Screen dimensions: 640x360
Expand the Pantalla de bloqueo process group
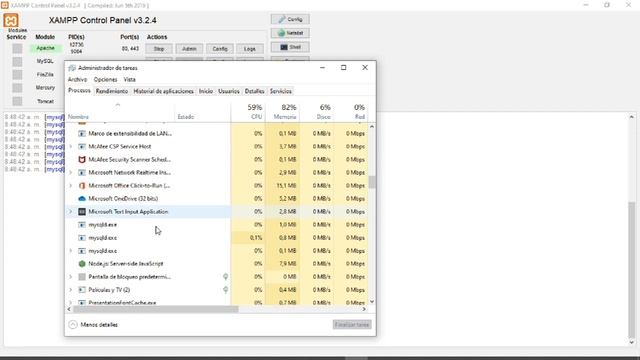point(71,277)
